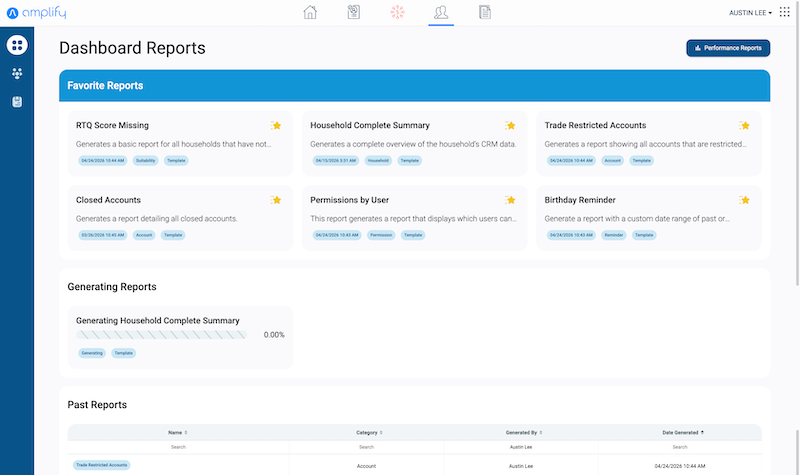Image resolution: width=800 pixels, height=475 pixels.
Task: Sort Past Reports by Generated By column
Action: 524,433
